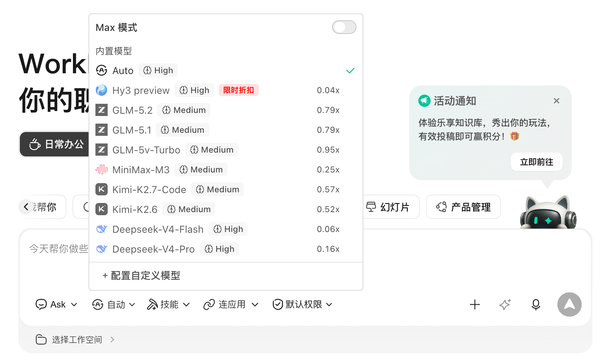The image size is (610, 364).
Task: Click 配置自定义模型 option
Action: click(141, 275)
